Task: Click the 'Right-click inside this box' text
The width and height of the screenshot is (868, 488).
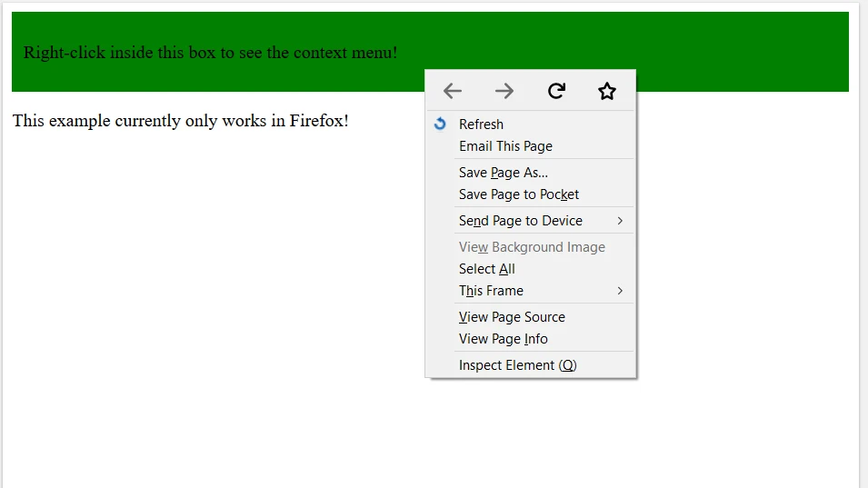Action: 210,53
